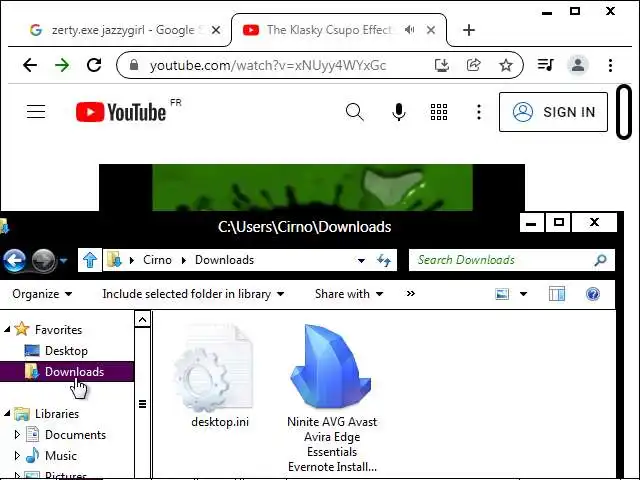The height and width of the screenshot is (480, 640).
Task: Expand the arrow between Cirno and Downloads
Action: pyautogui.click(x=184, y=260)
